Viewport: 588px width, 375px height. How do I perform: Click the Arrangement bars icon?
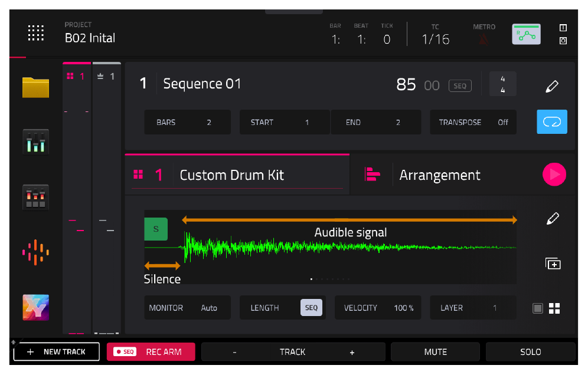[372, 175]
